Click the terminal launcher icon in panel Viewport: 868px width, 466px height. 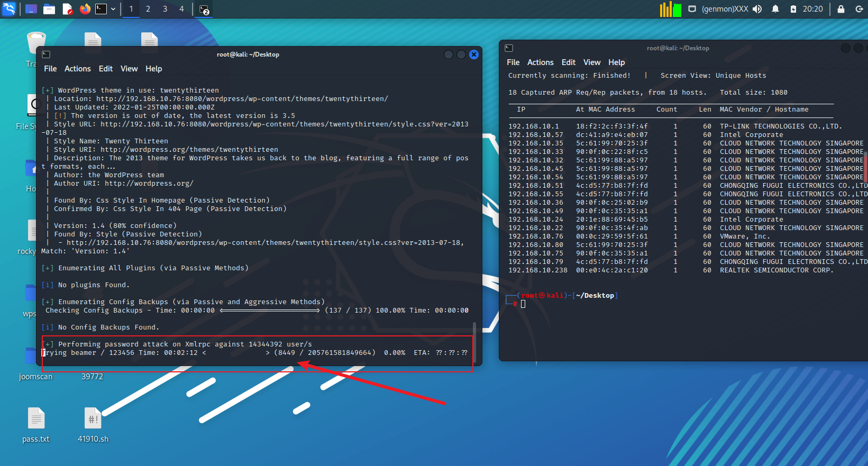point(101,9)
